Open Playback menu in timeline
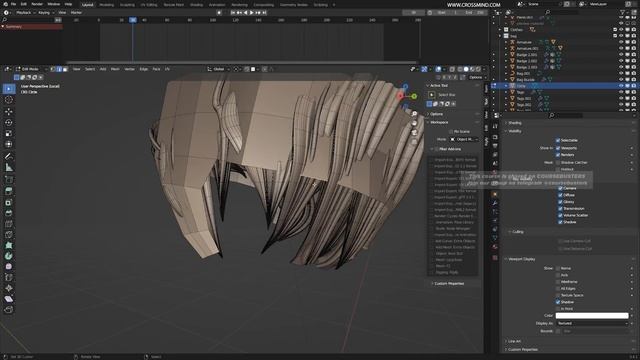Screen dimensions: 640x360 [25, 13]
